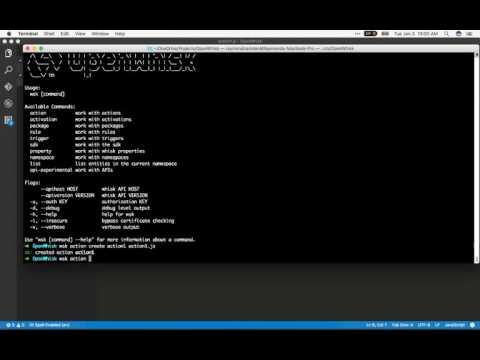Viewport: 480px width, 360px height.
Task: Open the Edit menu
Action: [x=65, y=34]
